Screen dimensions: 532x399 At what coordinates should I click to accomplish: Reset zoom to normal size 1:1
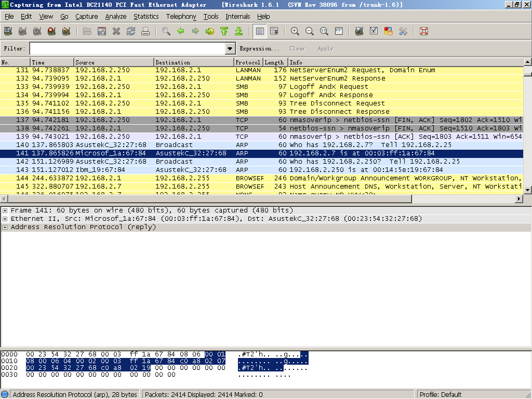point(324,32)
